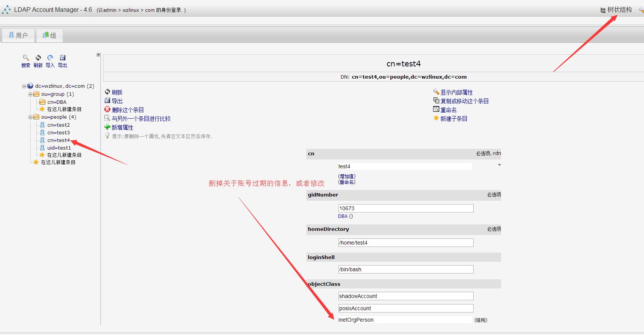Click the LDAP Account Manager logo icon

(6, 10)
